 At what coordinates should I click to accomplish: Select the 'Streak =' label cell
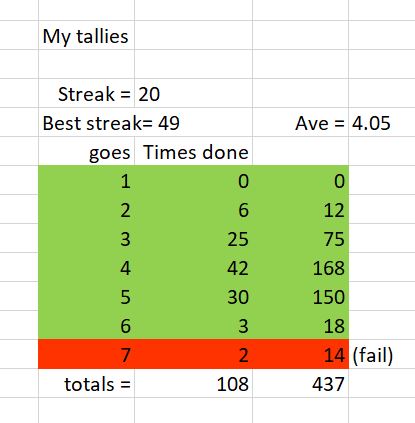click(86, 93)
